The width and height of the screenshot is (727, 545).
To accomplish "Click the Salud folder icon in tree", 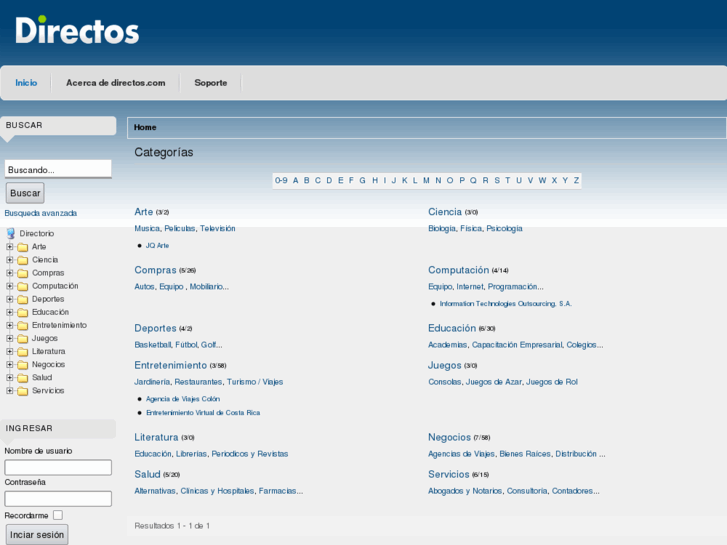I will click(23, 378).
